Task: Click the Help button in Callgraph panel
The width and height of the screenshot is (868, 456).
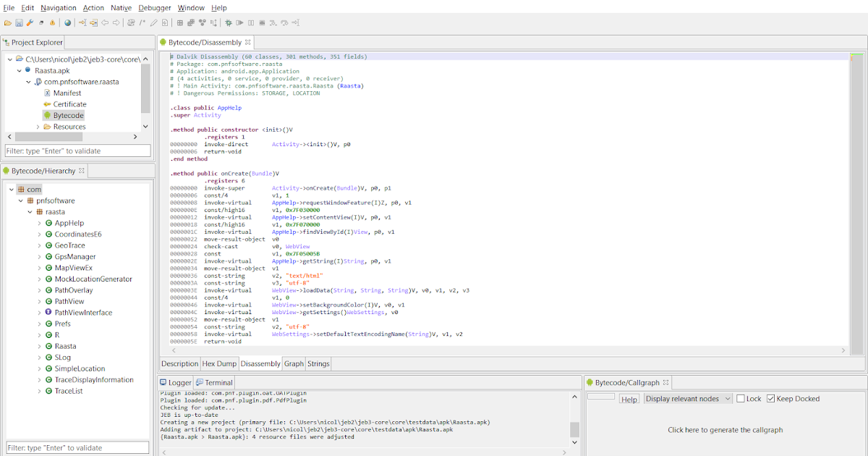Action: (x=629, y=399)
